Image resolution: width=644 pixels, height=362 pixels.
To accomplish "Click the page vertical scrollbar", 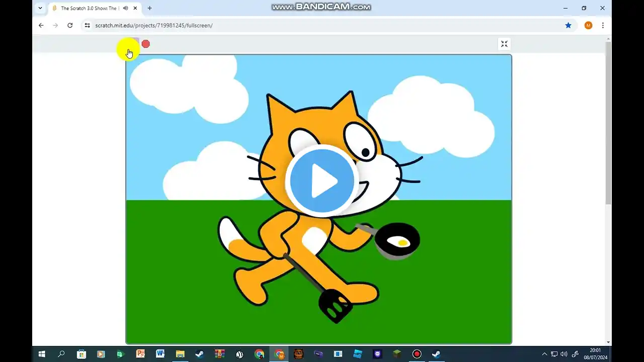I will coord(608,191).
